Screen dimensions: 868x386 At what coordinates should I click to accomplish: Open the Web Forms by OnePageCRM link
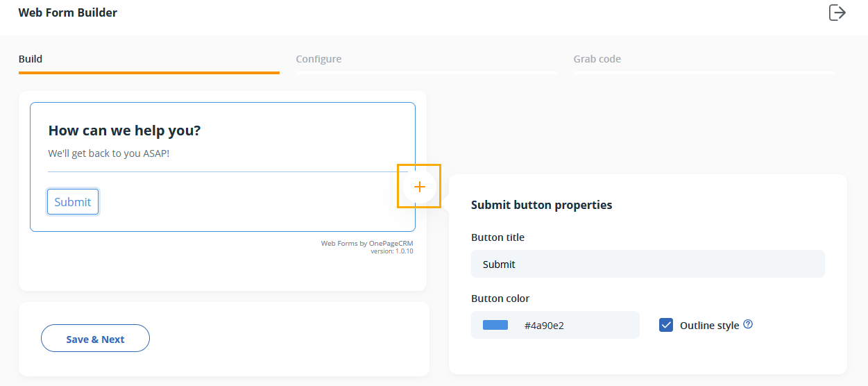point(367,244)
